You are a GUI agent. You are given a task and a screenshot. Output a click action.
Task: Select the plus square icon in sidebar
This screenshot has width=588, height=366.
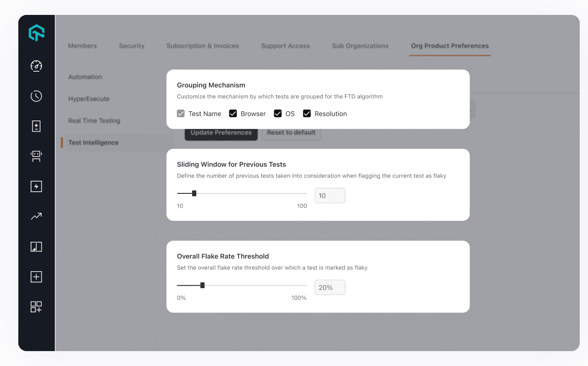[x=36, y=277]
